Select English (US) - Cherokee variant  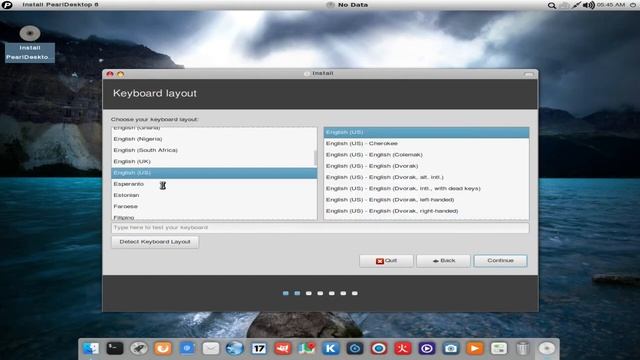point(426,144)
